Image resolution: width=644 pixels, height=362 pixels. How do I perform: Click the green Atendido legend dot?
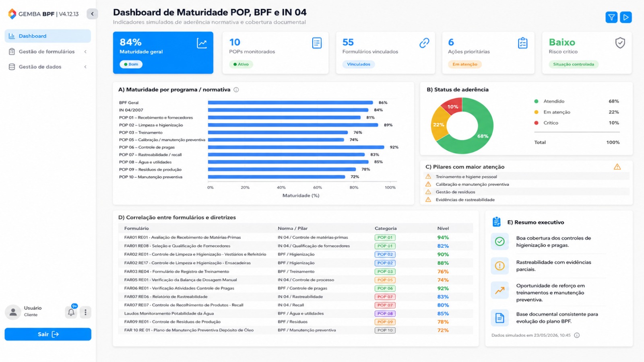[x=536, y=101]
